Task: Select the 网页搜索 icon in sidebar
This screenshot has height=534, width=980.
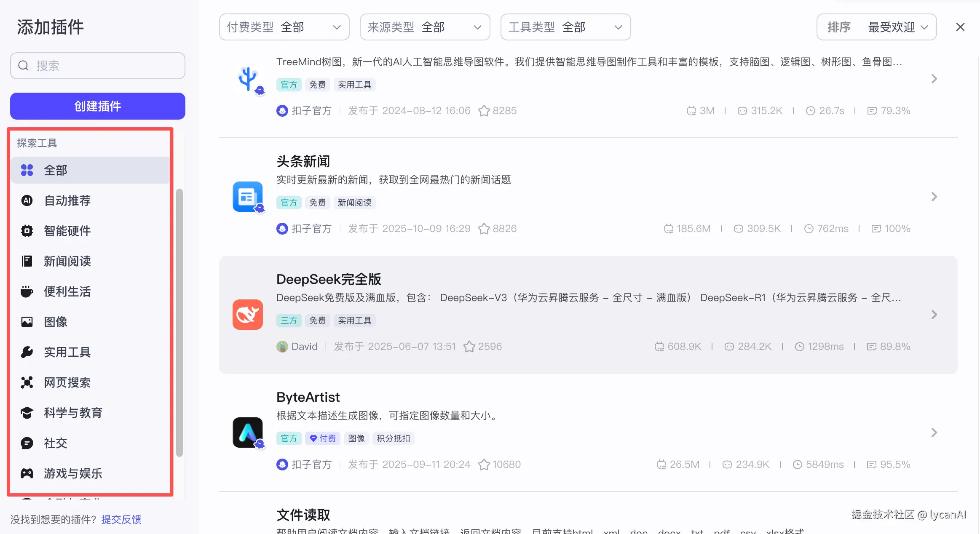Action: click(x=27, y=382)
